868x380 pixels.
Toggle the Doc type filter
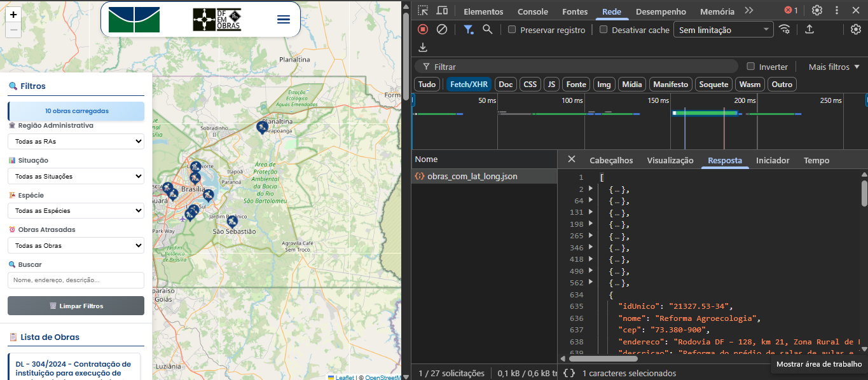pyautogui.click(x=506, y=84)
